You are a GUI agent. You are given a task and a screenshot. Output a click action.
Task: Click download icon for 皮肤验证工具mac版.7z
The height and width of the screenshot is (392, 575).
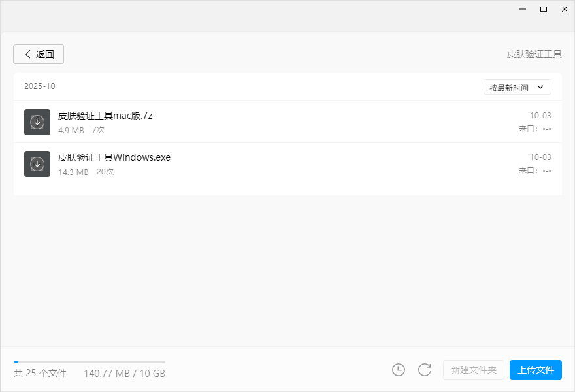(37, 122)
